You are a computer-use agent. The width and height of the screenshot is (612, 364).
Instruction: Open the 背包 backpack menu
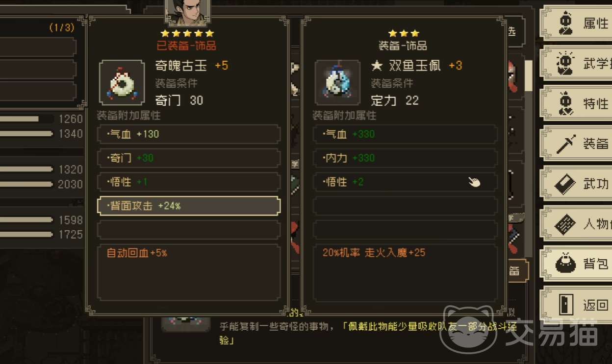(576, 264)
